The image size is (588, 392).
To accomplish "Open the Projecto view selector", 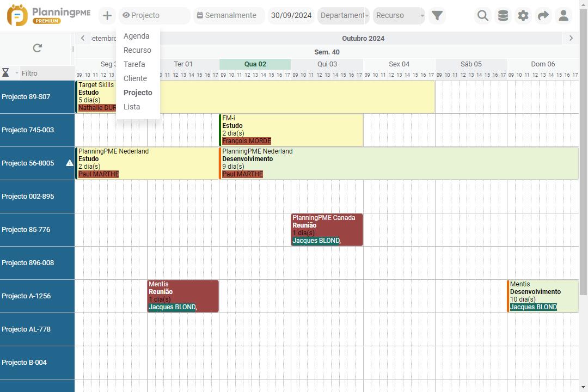I will tap(154, 15).
